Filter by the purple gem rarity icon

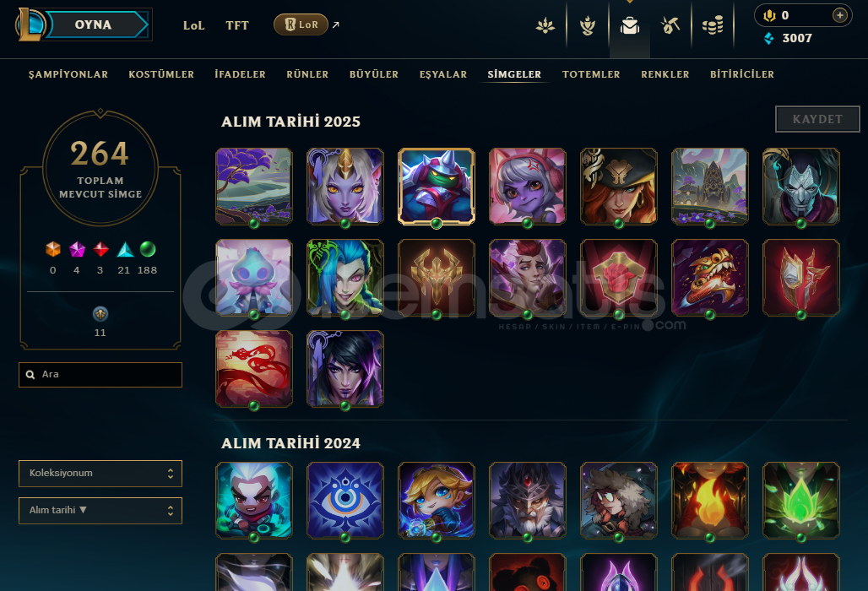coord(77,250)
